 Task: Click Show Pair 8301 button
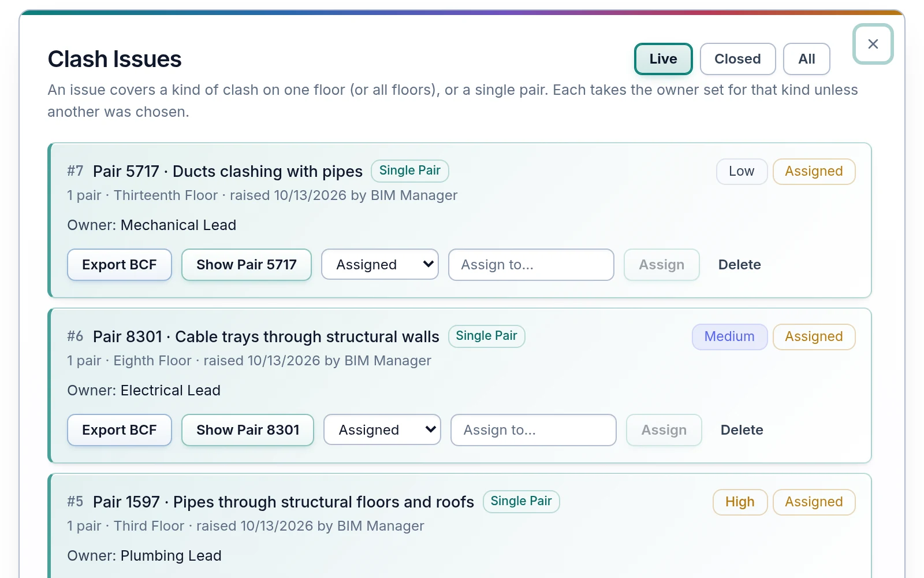coord(248,430)
